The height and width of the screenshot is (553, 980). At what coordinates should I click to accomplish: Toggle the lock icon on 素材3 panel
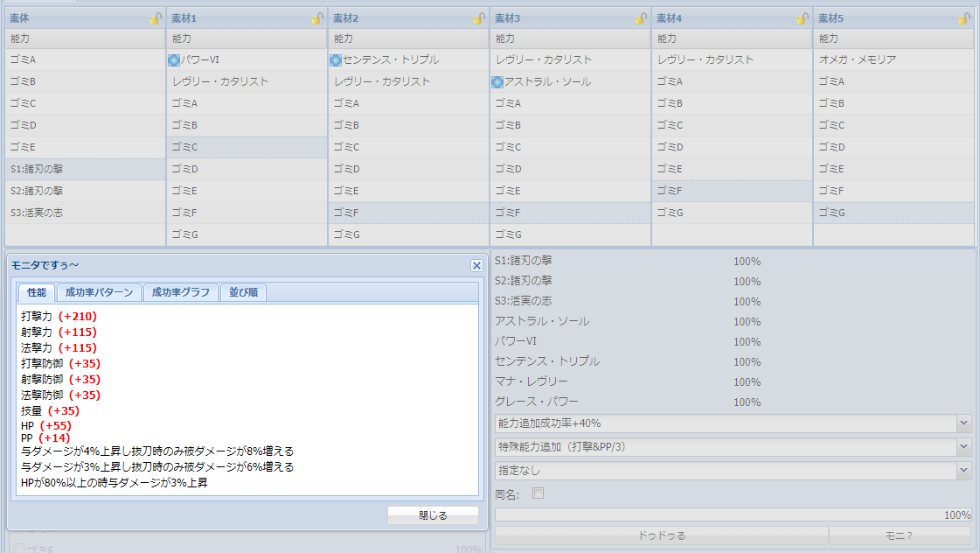tap(641, 17)
